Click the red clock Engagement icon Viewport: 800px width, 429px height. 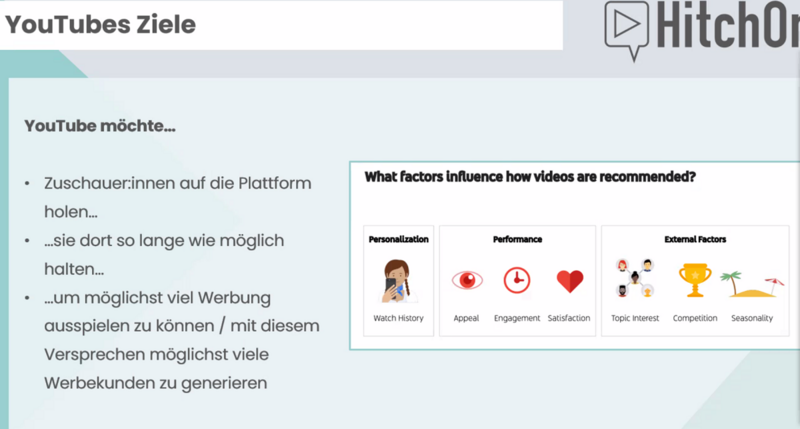(517, 280)
